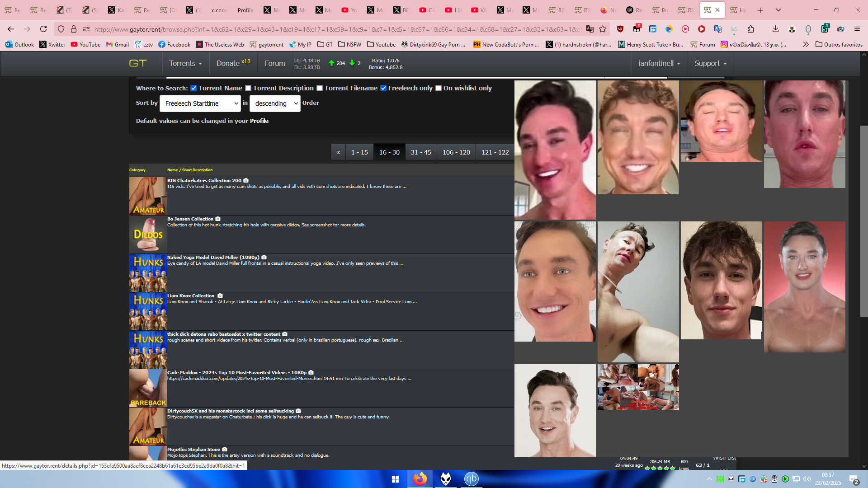The height and width of the screenshot is (488, 868).
Task: Click the translate icon in the address bar
Action: 590,28
